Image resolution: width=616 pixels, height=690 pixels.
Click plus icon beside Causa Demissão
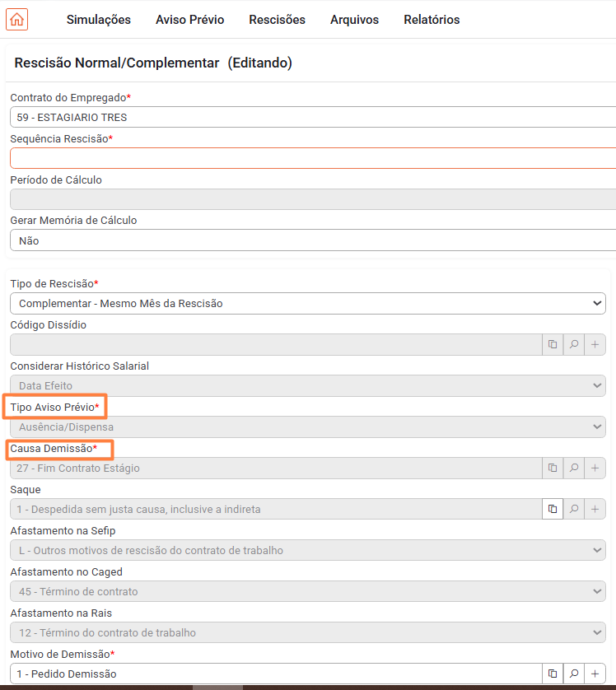point(595,468)
